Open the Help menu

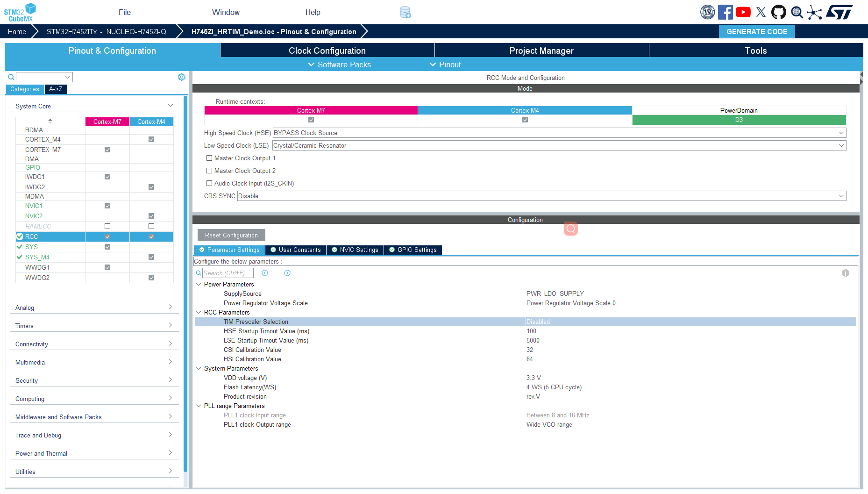pyautogui.click(x=313, y=12)
